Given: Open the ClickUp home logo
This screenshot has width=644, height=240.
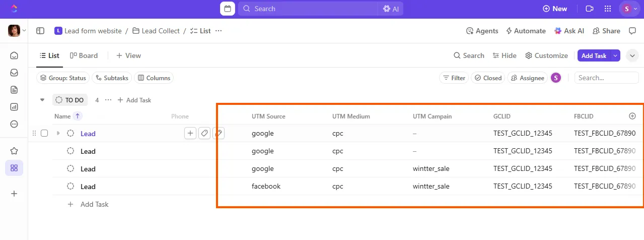Looking at the screenshot, I should coord(14,9).
